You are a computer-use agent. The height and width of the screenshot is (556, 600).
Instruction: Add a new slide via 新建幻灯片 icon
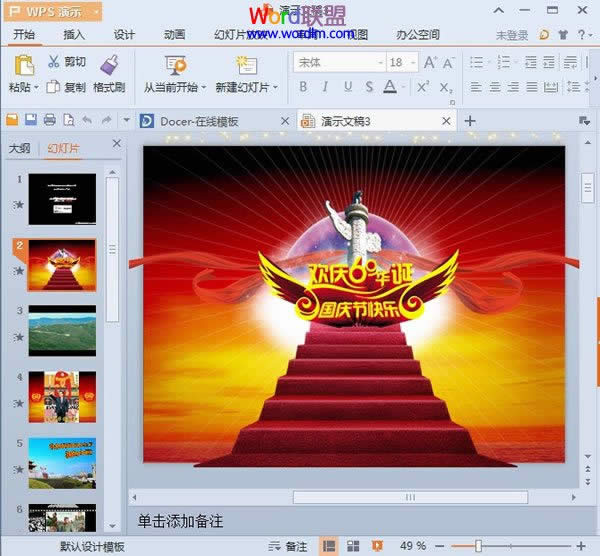(247, 65)
